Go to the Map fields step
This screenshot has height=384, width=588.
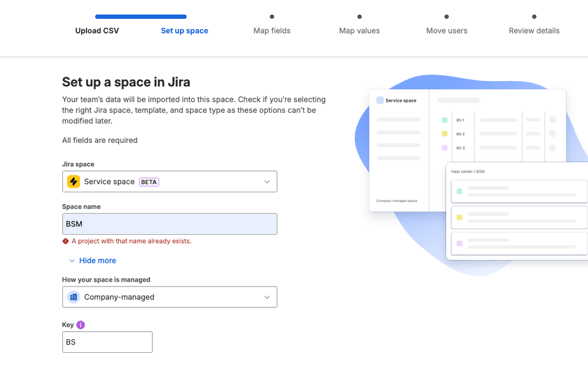pyautogui.click(x=272, y=31)
